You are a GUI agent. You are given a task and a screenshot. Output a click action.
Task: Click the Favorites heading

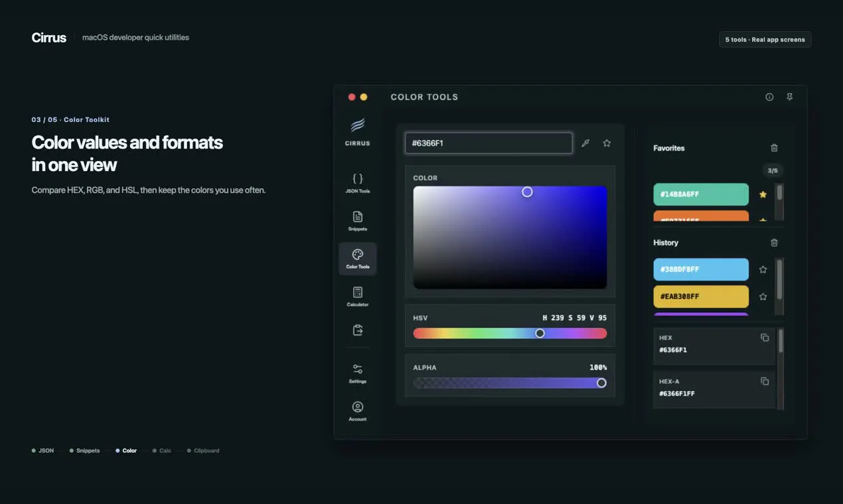(668, 148)
